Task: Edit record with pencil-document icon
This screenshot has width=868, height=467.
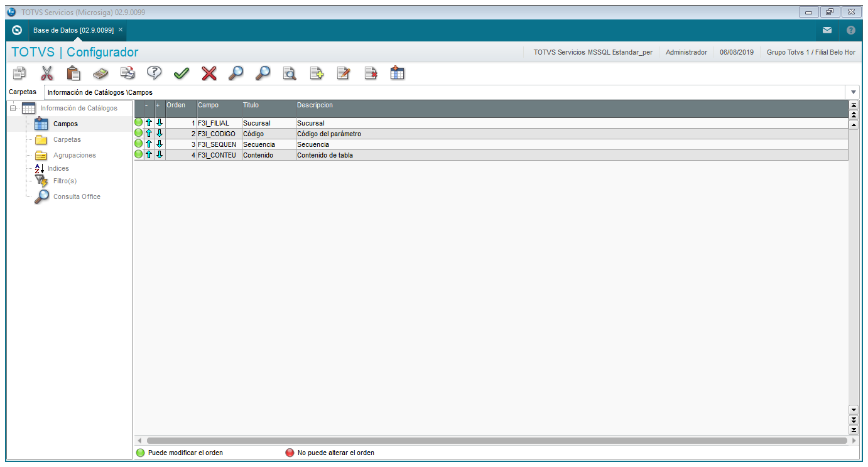Action: click(x=344, y=73)
